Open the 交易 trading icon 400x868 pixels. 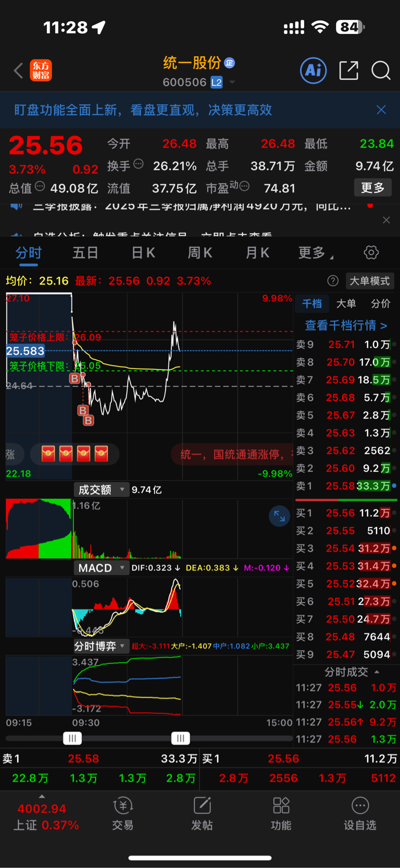coord(123,813)
